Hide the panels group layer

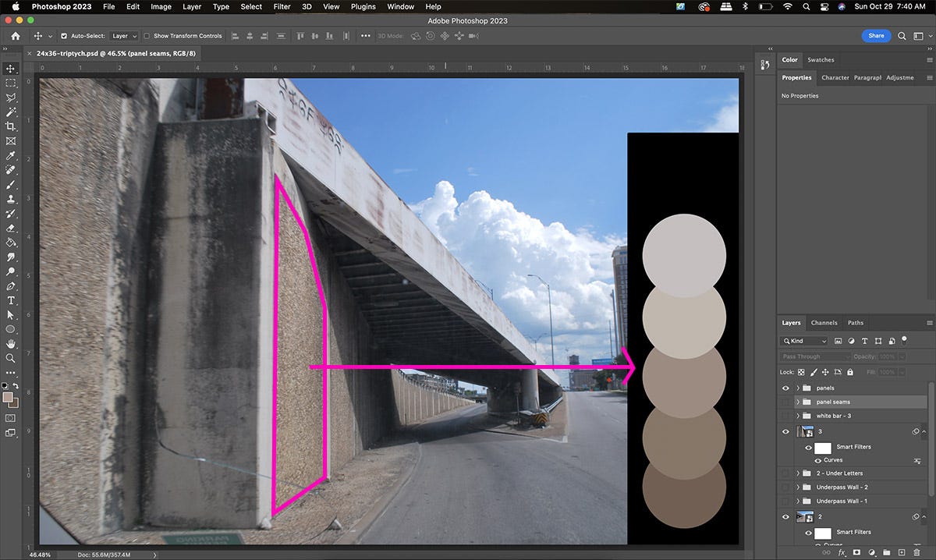point(785,388)
